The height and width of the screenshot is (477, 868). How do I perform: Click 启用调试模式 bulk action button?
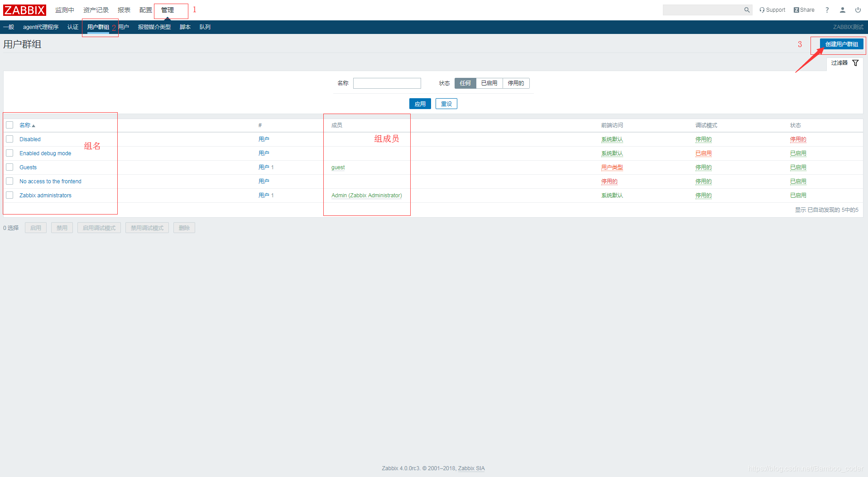tap(99, 228)
